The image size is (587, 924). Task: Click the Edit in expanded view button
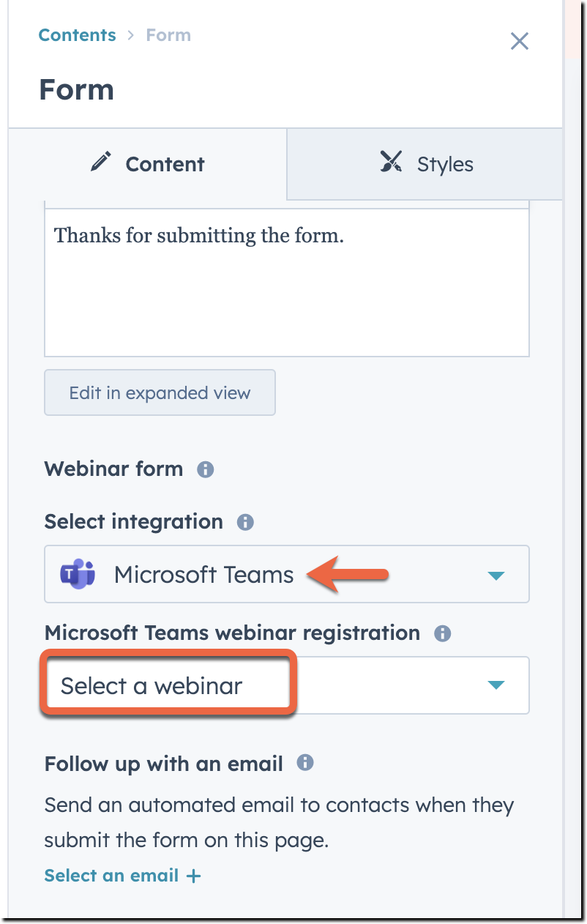coord(160,392)
